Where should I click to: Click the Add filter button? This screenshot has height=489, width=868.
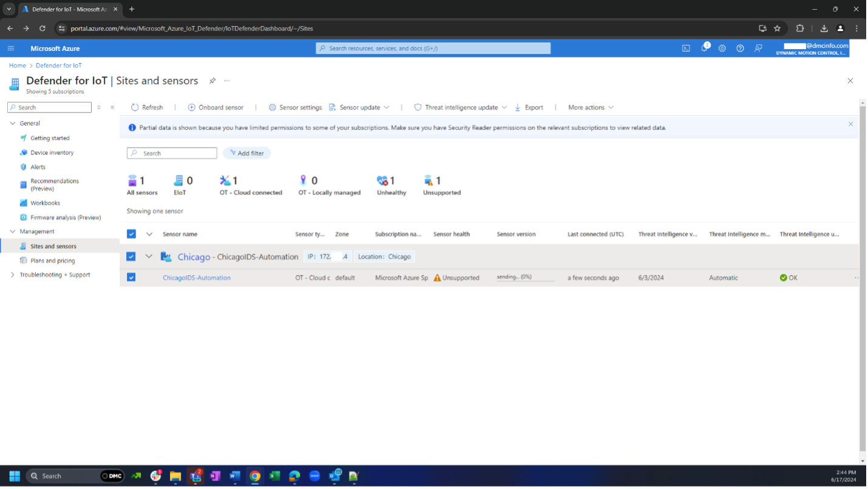click(246, 153)
